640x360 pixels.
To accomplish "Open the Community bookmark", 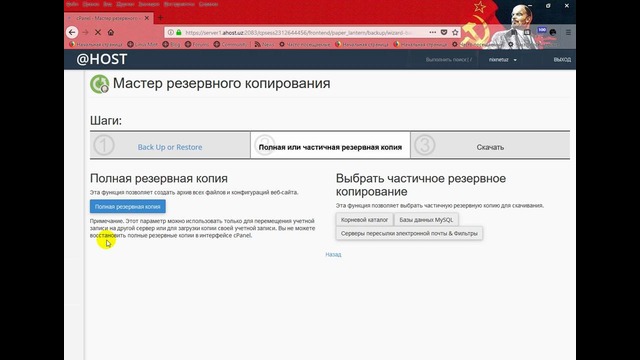I will point(231,44).
